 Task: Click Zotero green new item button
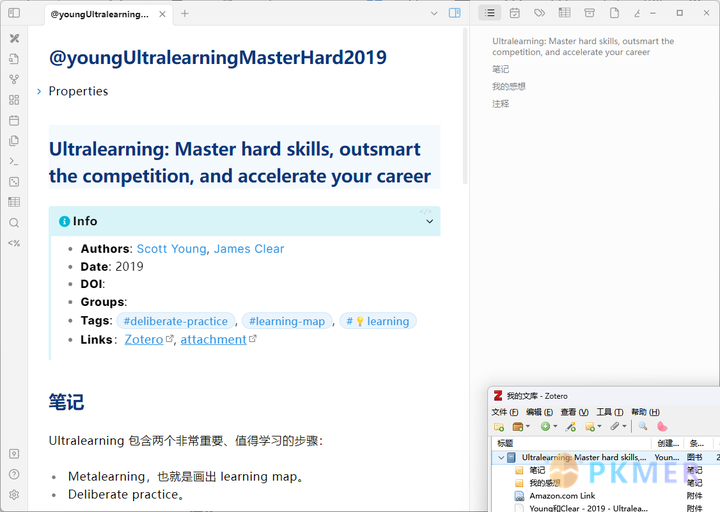point(545,427)
